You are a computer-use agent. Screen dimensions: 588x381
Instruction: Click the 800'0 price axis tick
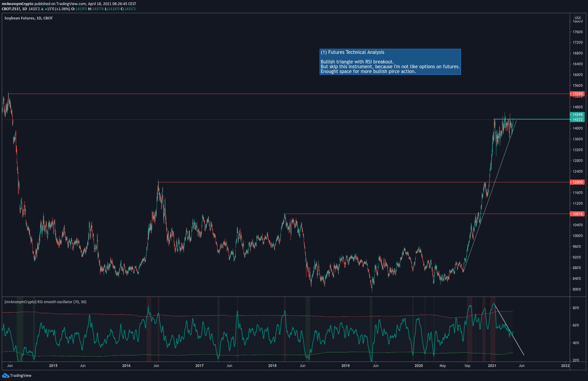click(x=577, y=289)
